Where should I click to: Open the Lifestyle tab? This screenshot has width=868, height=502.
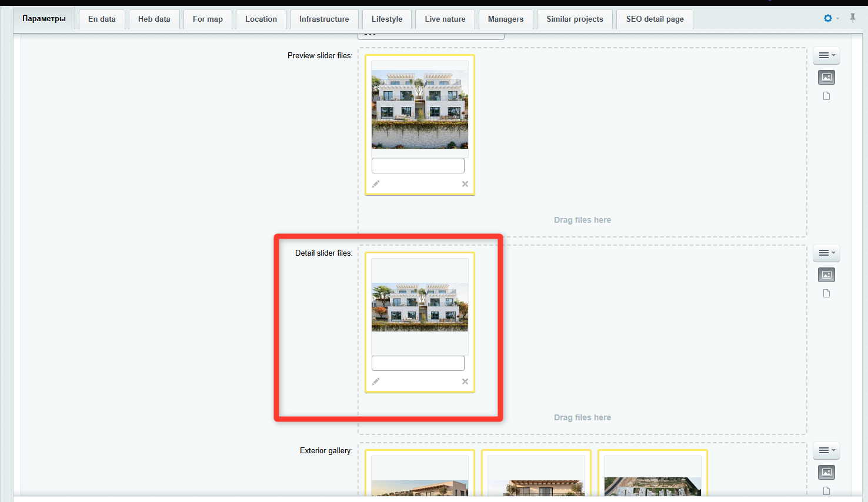[x=387, y=19]
